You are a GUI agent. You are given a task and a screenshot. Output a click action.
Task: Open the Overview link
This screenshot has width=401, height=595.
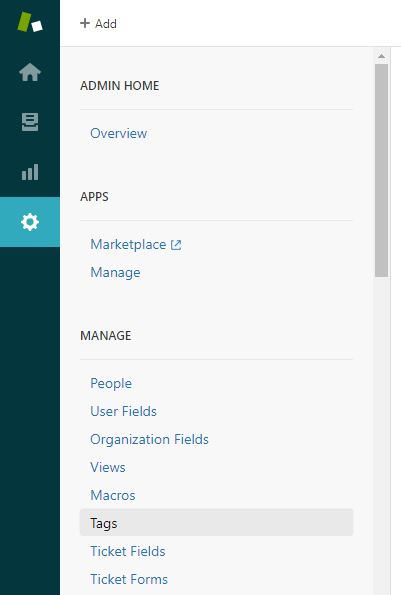click(x=119, y=133)
